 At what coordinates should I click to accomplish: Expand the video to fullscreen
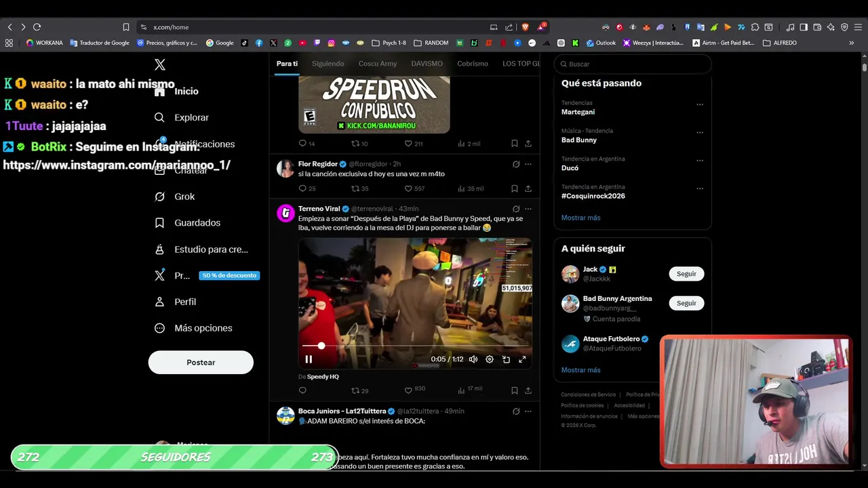click(522, 359)
